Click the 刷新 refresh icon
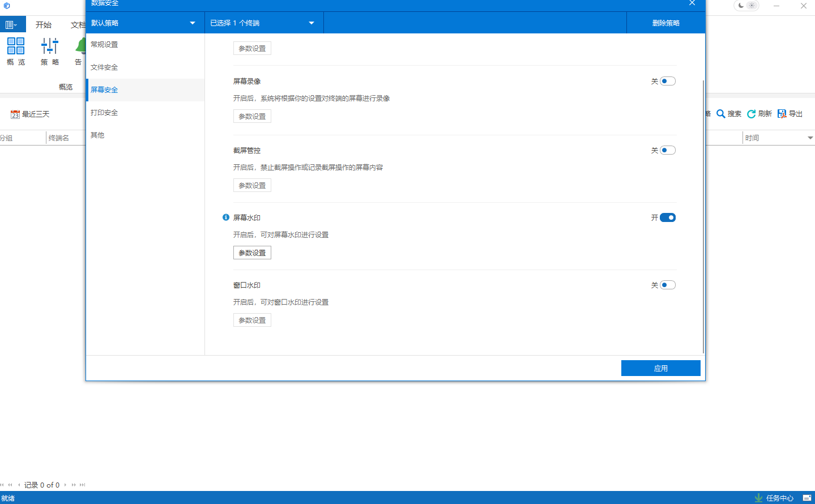Image resolution: width=815 pixels, height=504 pixels. [752, 114]
